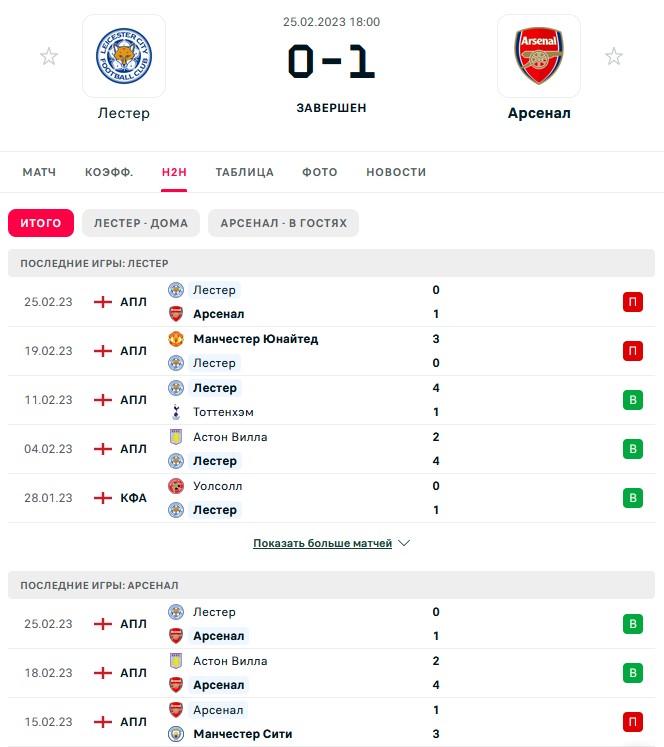Open the Aston Villa vs Arsenal 18.02.23 match
This screenshot has width=664, height=747.
pyautogui.click(x=332, y=673)
